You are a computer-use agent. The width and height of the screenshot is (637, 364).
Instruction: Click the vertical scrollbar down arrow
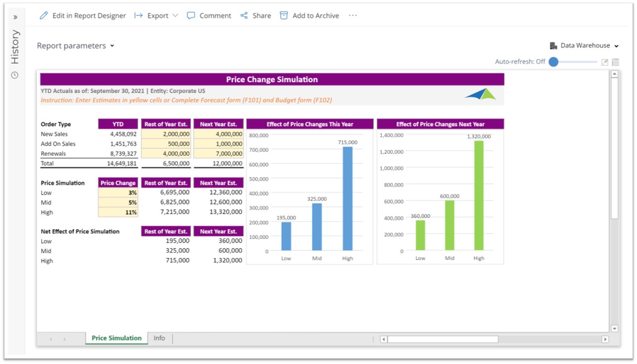614,329
